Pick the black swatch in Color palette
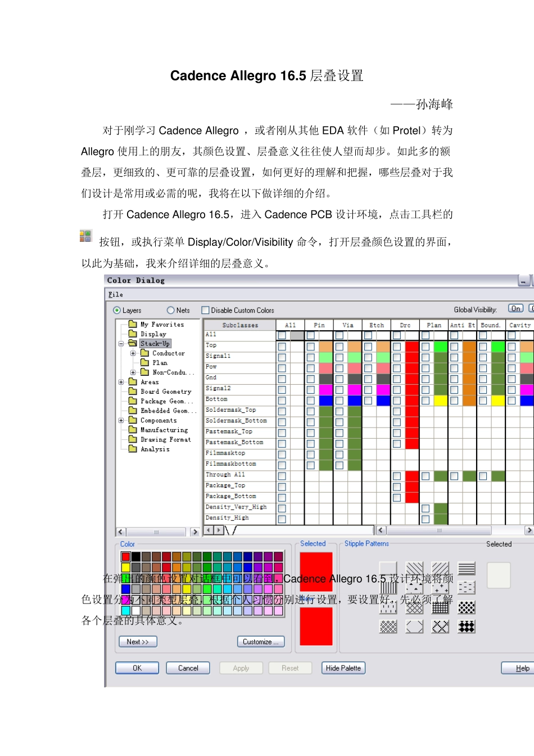Image resolution: width=534 pixels, height=756 pixels. (136, 556)
